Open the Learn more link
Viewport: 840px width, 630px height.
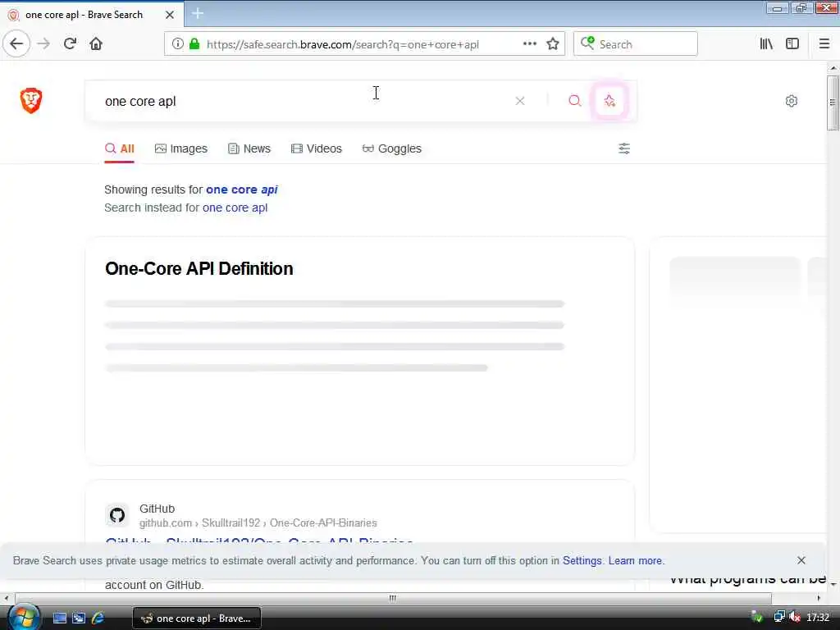636,561
